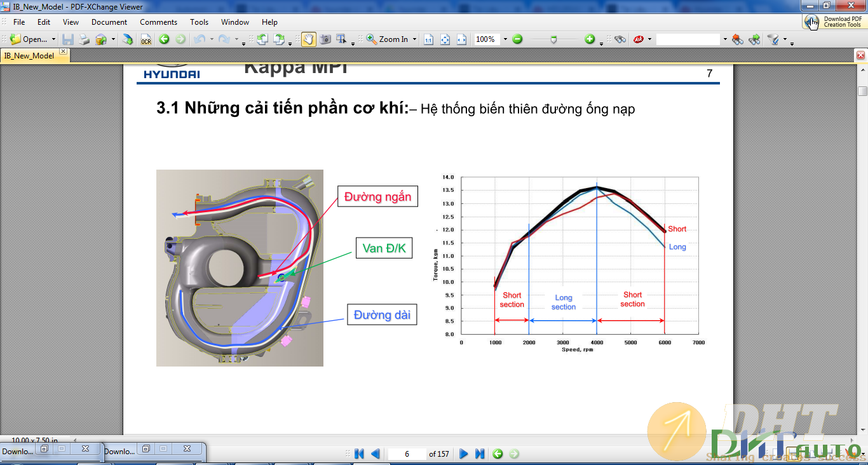Rotate page counterclockwise icon
This screenshot has height=465, width=868.
(262, 39)
